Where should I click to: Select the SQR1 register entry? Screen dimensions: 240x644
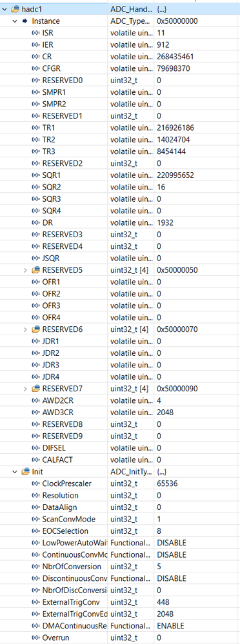click(120, 175)
